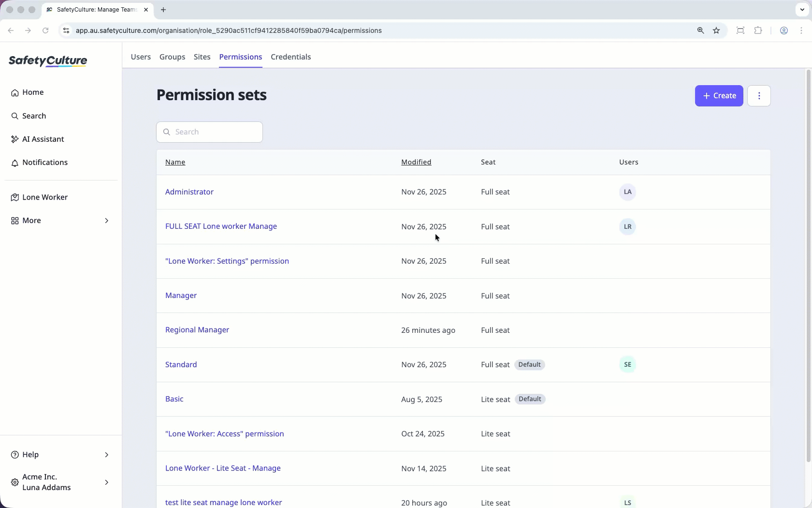Click the Default badge in Basic row
The height and width of the screenshot is (508, 812).
(530, 399)
